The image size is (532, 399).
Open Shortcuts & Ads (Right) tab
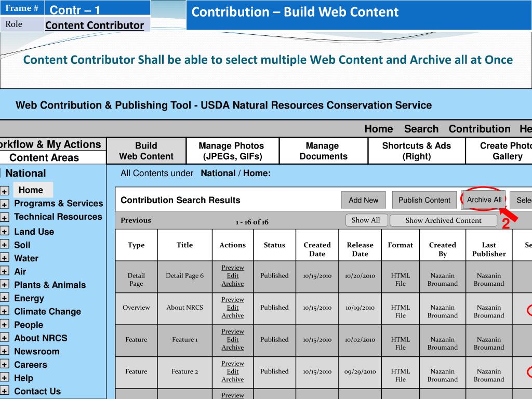point(417,151)
